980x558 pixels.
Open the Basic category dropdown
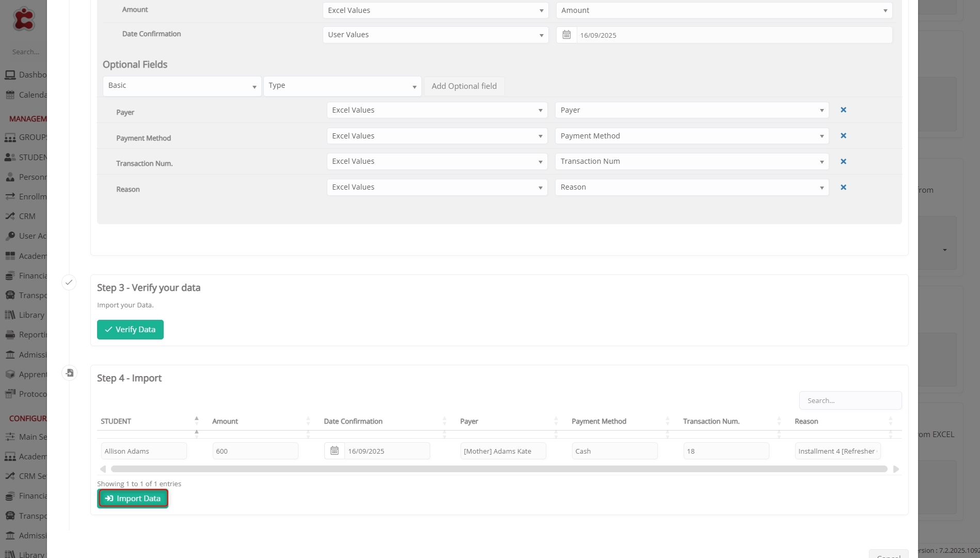(x=182, y=86)
